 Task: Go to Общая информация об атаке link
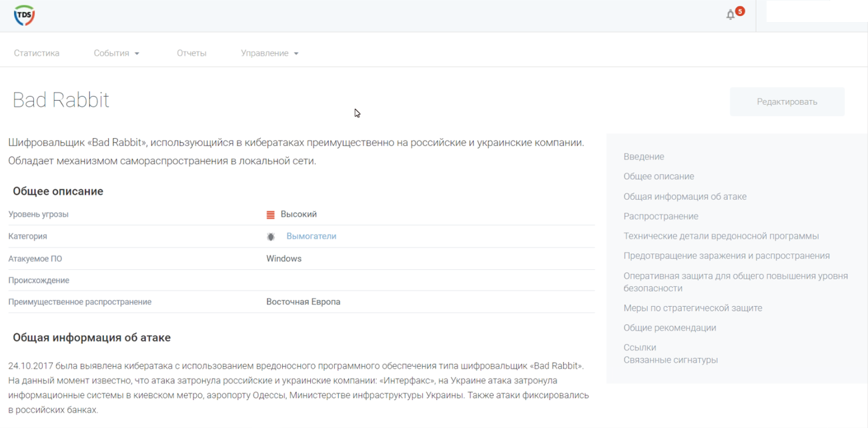tap(685, 197)
